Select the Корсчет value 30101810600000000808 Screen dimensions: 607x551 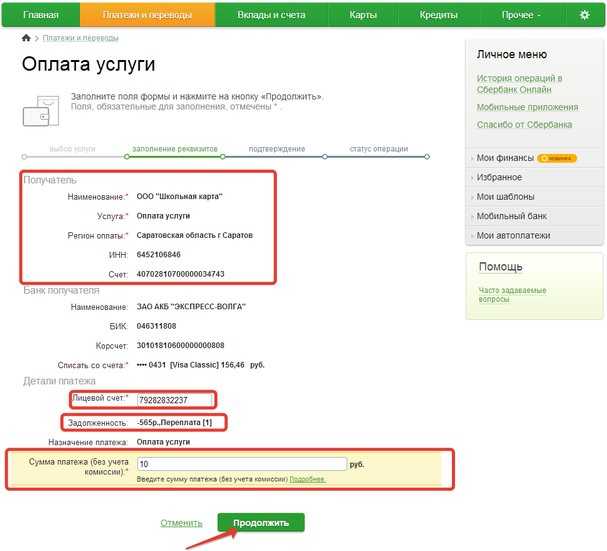[x=180, y=345]
